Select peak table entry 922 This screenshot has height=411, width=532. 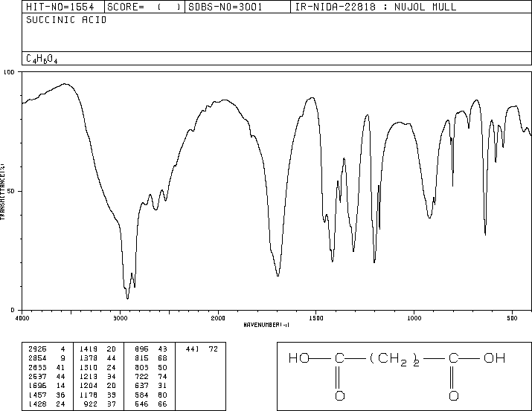[91, 404]
